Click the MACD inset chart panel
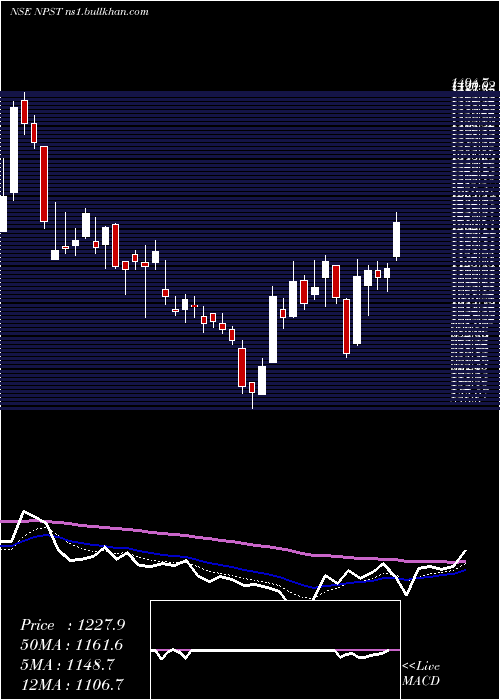Screen dimensions: 500x700 pyautogui.click(x=275, y=650)
